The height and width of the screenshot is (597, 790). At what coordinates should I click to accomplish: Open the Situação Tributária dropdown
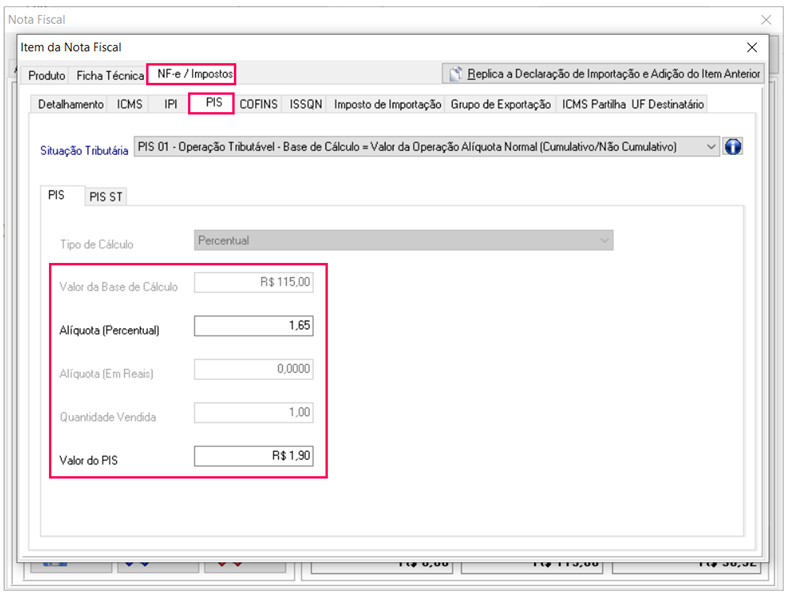[x=711, y=147]
